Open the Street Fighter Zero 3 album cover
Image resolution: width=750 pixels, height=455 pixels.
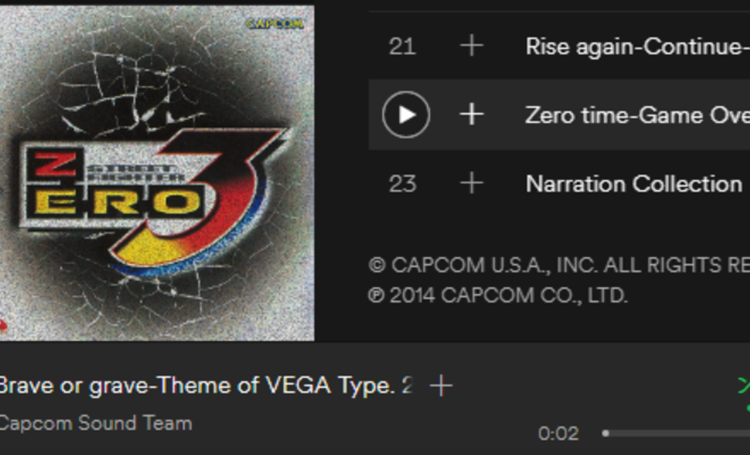157,172
